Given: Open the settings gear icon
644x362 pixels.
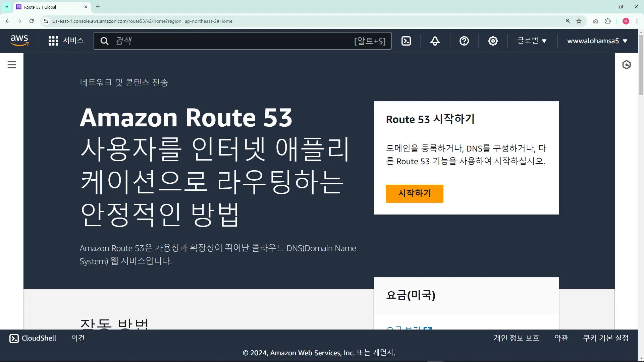Looking at the screenshot, I should [x=493, y=41].
